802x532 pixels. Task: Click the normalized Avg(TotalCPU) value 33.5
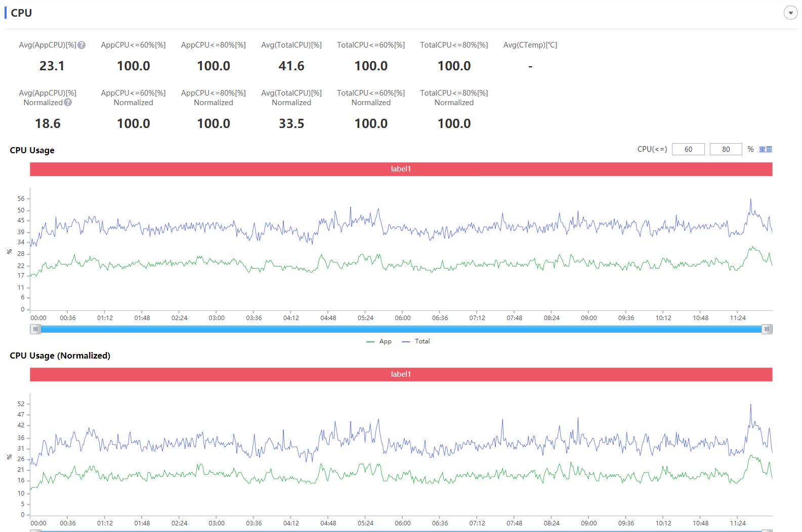coord(291,124)
